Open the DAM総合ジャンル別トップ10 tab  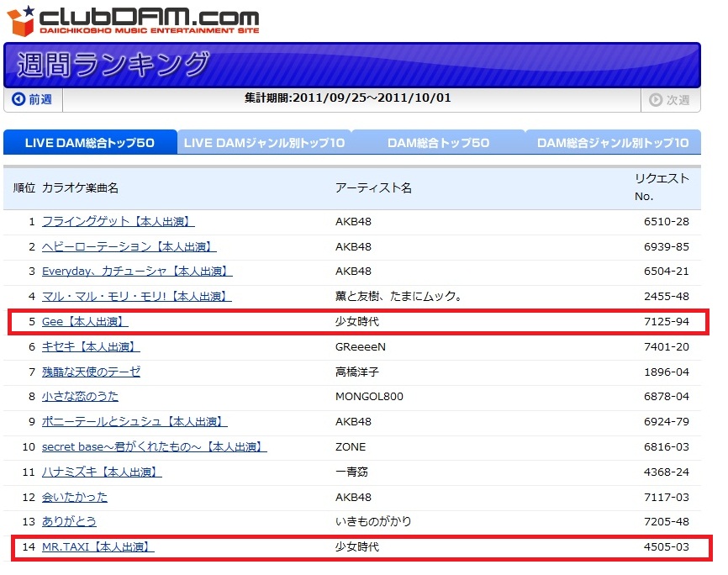[613, 143]
